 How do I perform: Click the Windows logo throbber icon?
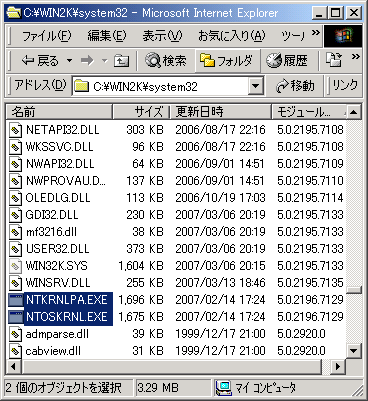[x=343, y=36]
